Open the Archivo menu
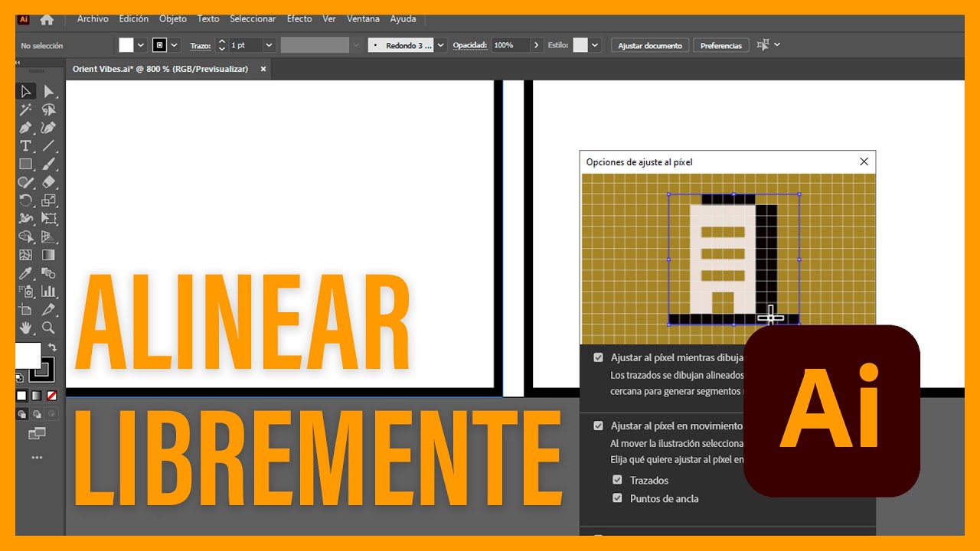 click(93, 19)
